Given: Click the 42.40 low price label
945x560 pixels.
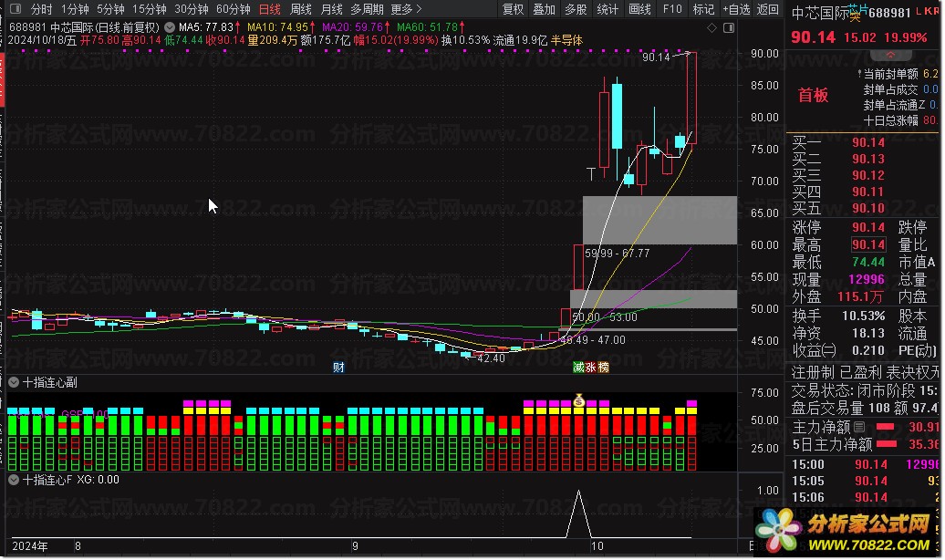Looking at the screenshot, I should [491, 358].
